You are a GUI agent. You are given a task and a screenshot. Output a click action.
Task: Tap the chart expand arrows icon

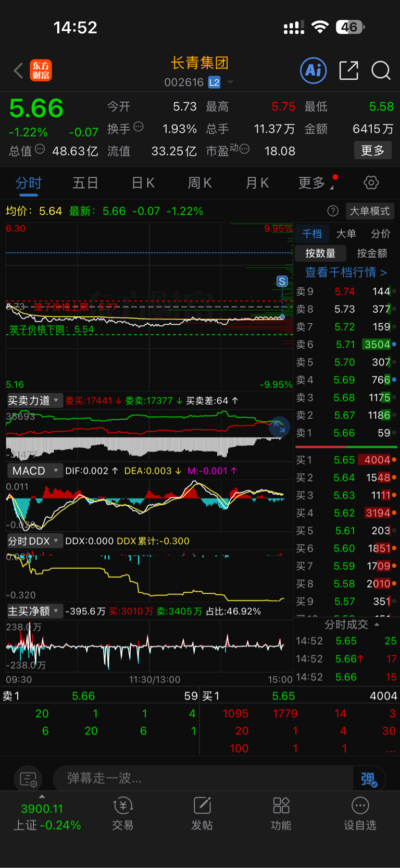tap(279, 427)
